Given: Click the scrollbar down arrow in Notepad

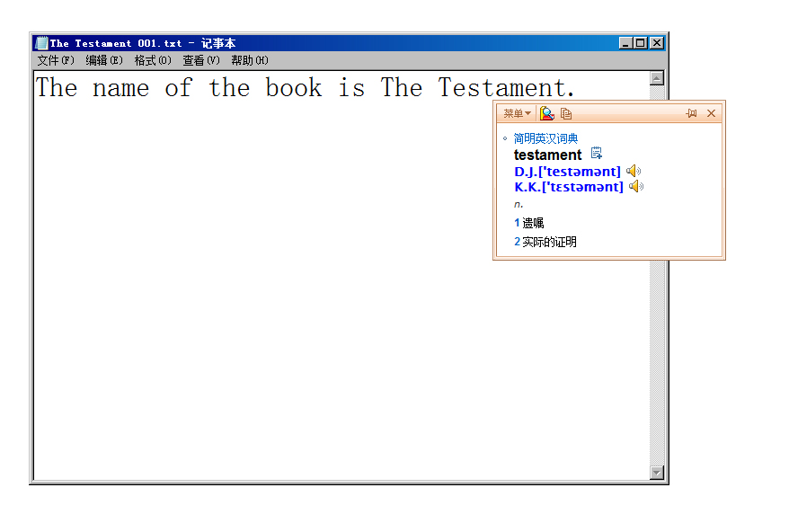Looking at the screenshot, I should click(656, 473).
